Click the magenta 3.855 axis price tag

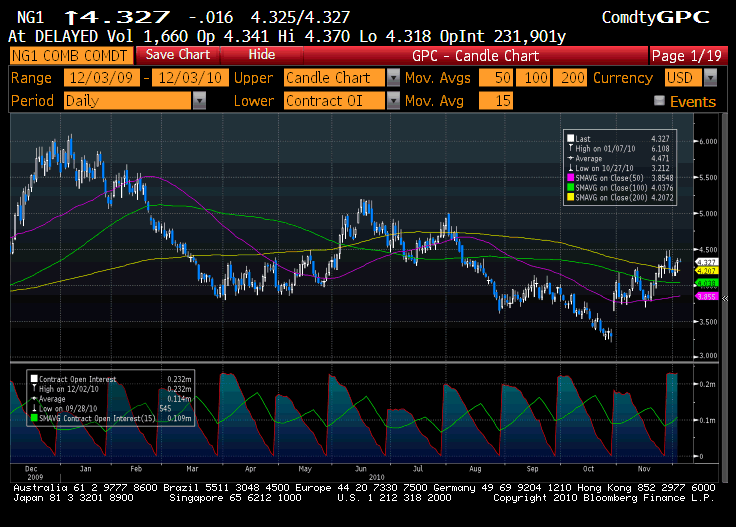(708, 296)
